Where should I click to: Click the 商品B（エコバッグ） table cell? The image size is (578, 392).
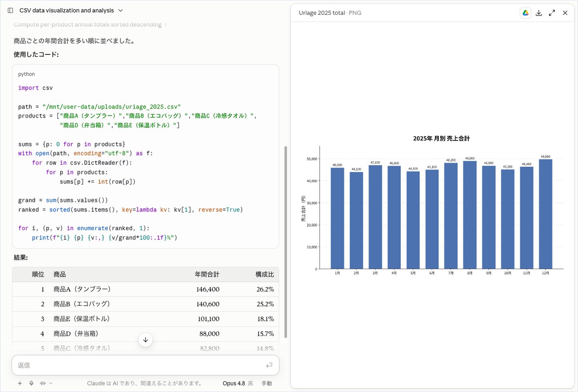tap(82, 304)
